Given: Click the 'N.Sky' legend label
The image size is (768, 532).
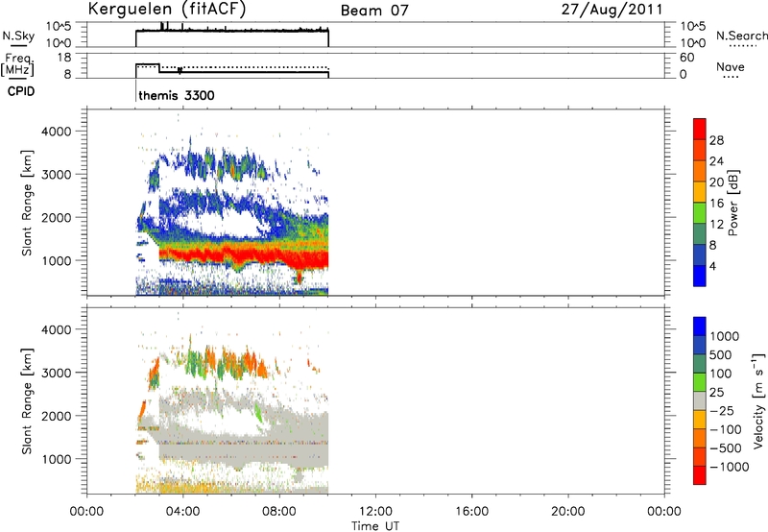Looking at the screenshot, I should click(x=18, y=36).
